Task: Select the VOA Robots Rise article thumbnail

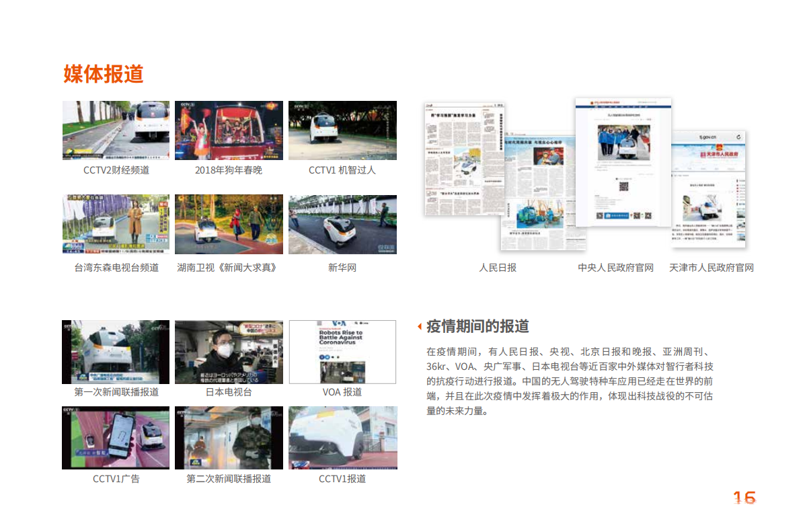Action: pos(342,352)
